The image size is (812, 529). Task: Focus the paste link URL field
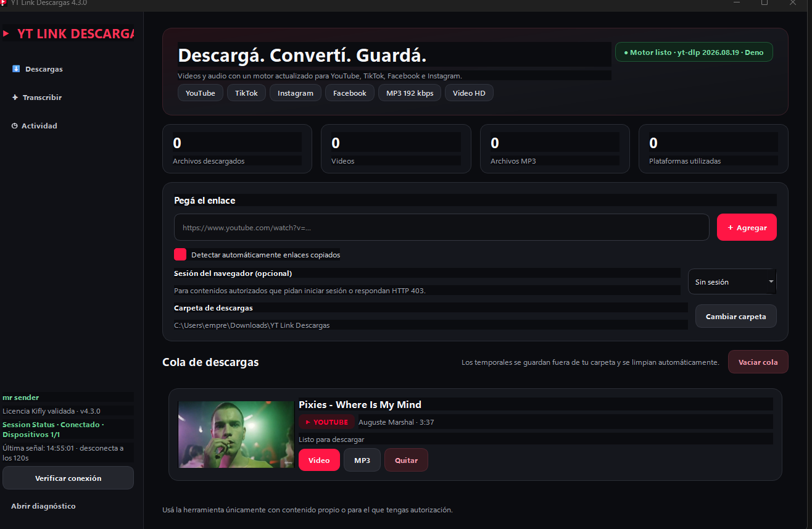point(442,227)
